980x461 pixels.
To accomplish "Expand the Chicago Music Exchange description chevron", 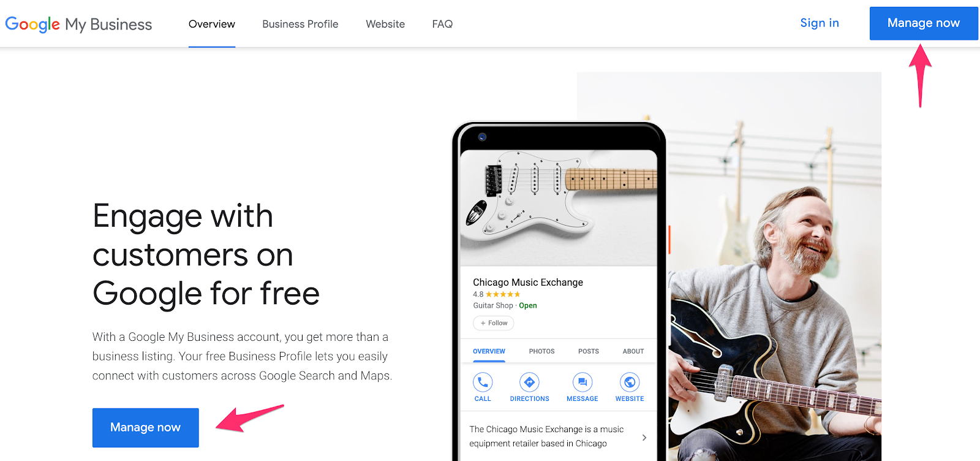I will [644, 437].
